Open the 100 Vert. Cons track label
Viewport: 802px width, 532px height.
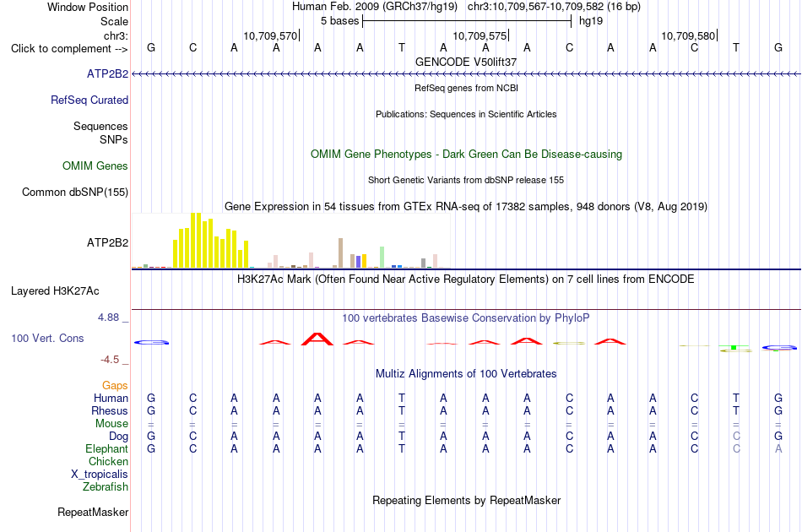point(47,338)
